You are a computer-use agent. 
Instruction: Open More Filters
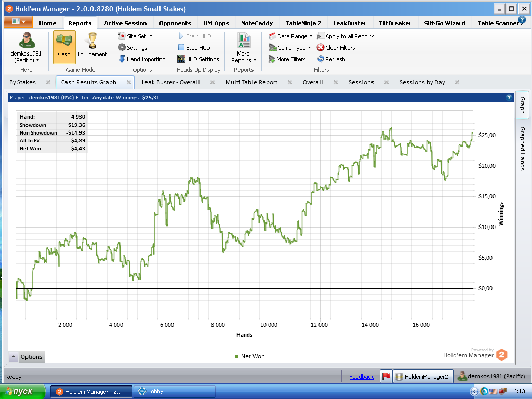click(287, 59)
